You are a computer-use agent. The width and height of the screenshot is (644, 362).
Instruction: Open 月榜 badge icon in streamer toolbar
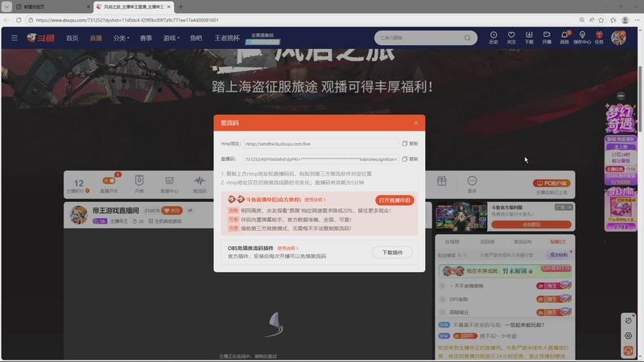pyautogui.click(x=139, y=184)
